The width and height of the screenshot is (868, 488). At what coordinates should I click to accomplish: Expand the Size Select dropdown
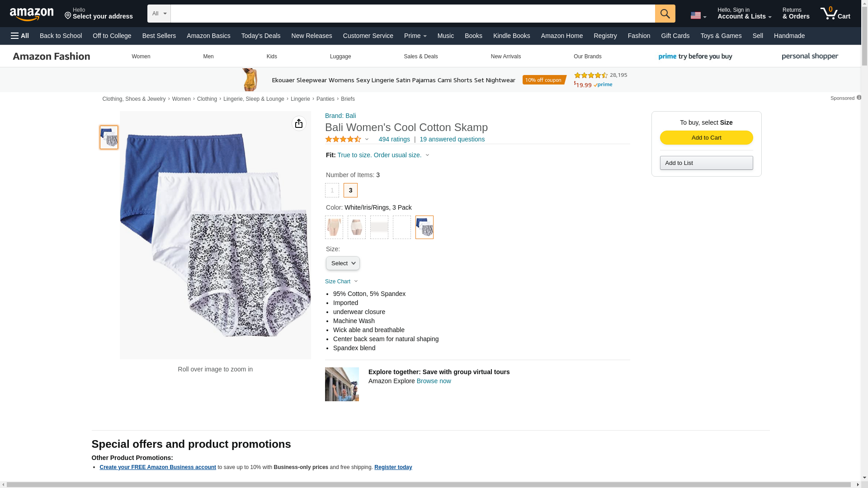point(343,263)
